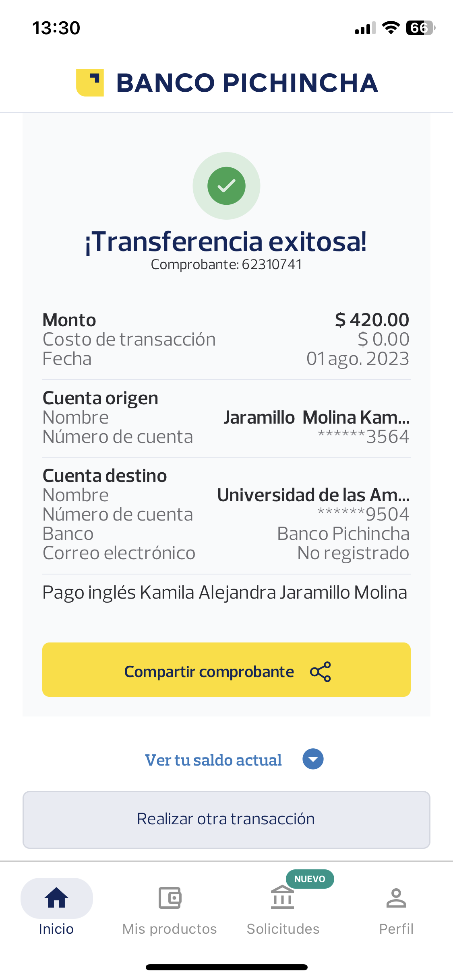
Task: Switch to the Perfil tab label
Action: (x=396, y=929)
